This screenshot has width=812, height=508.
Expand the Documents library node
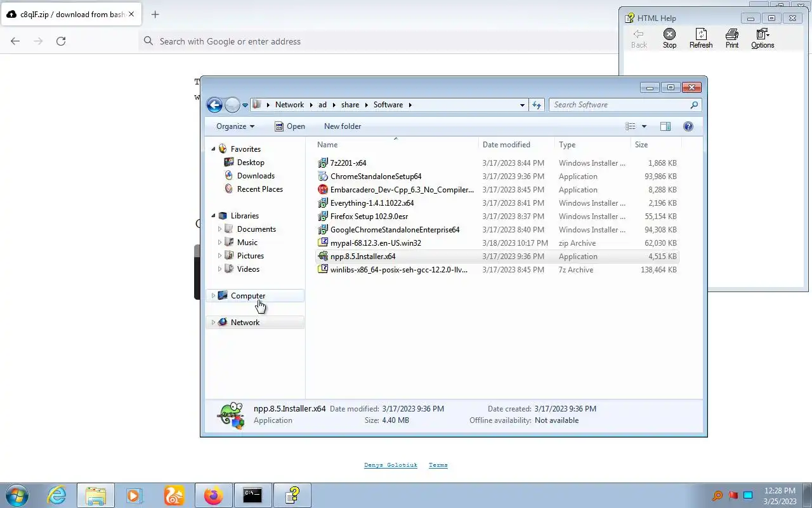pyautogui.click(x=219, y=229)
